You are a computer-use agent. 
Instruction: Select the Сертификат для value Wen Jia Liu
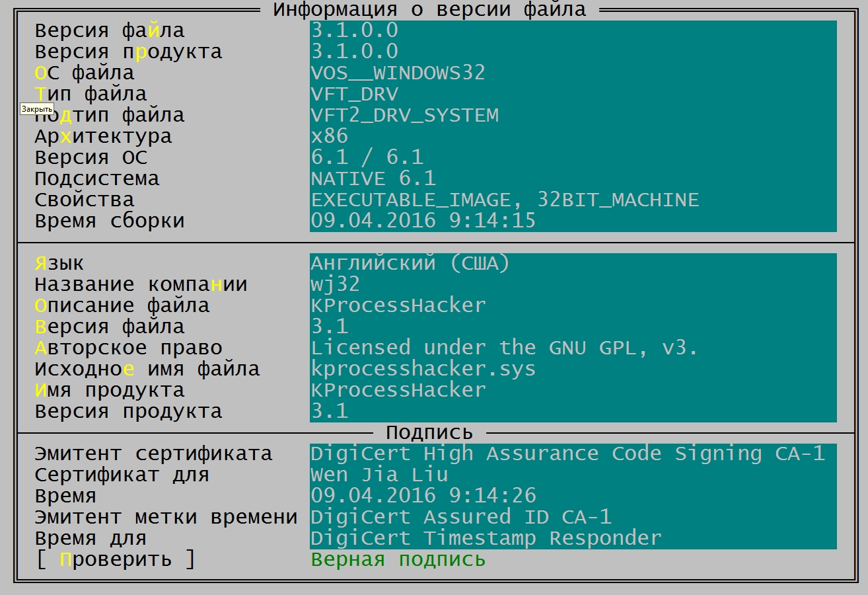click(x=573, y=475)
